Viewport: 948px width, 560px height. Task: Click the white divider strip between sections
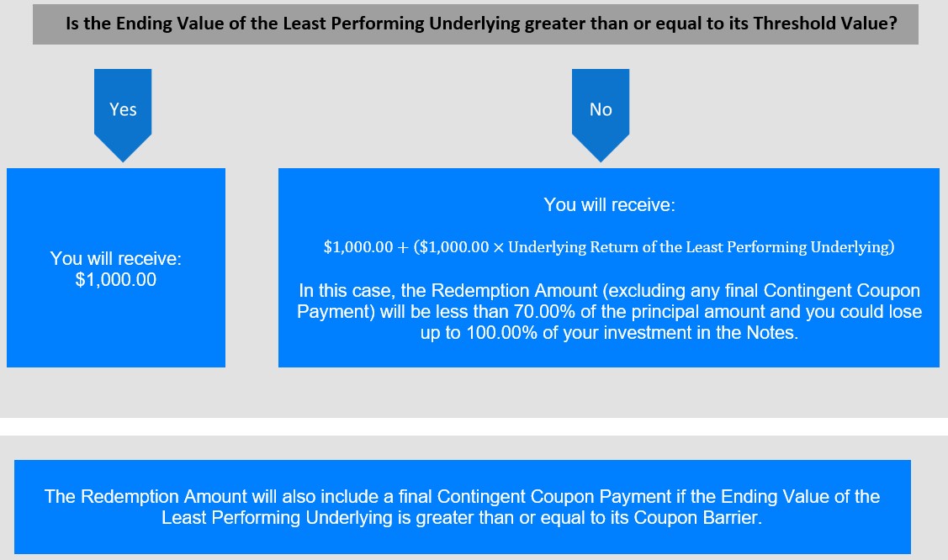tap(474, 426)
